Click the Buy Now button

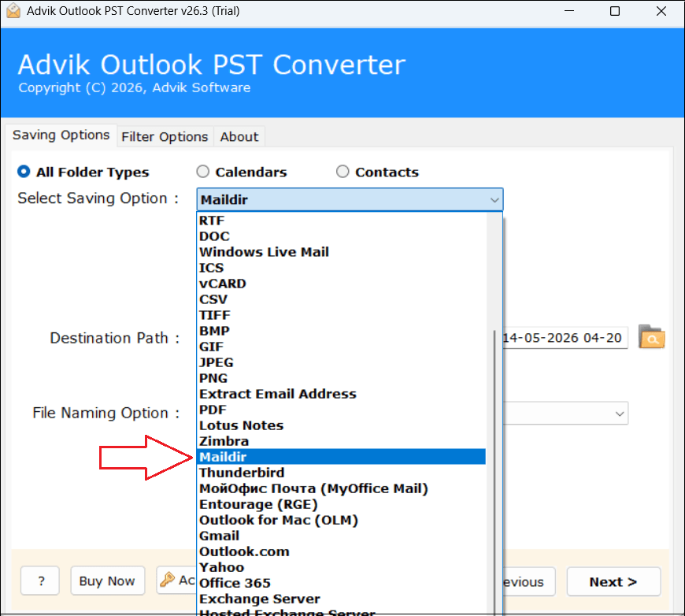[x=107, y=581]
